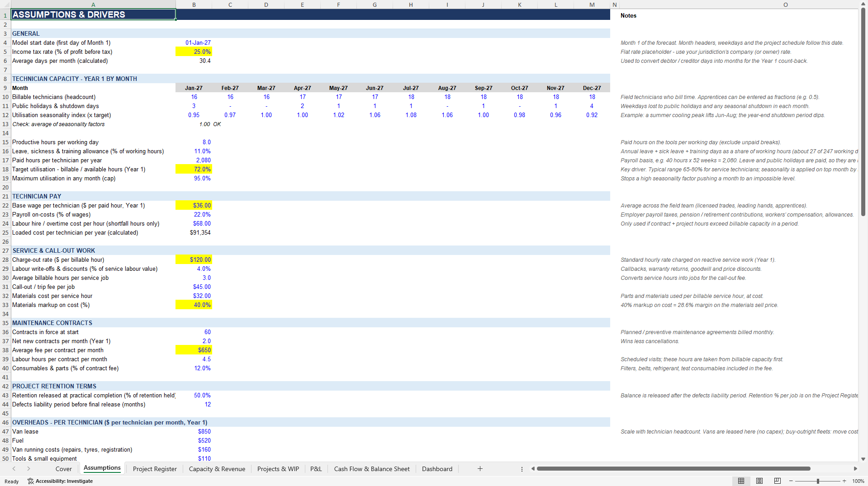Go to next sheet tabs arrow
Screen dimensions: 868x486
tap(28, 469)
